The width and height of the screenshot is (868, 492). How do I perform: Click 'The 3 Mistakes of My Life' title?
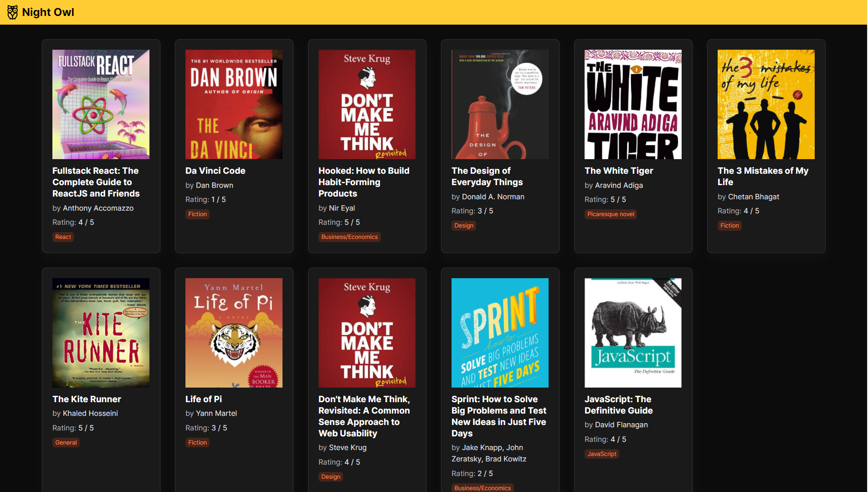click(763, 176)
